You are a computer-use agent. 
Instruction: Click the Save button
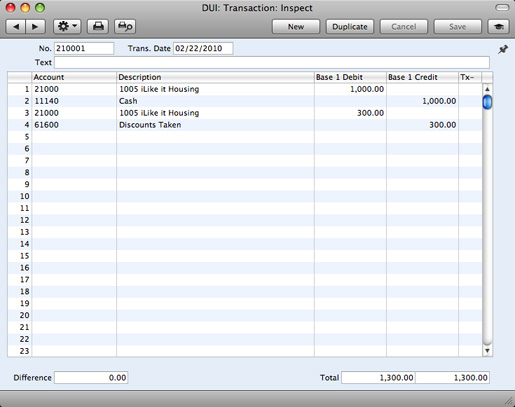coord(457,27)
